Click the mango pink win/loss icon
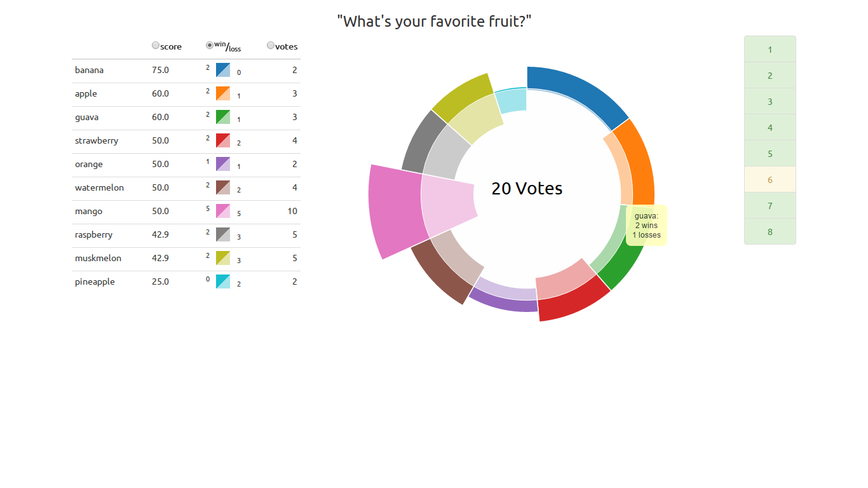The height and width of the screenshot is (488, 868). (x=222, y=211)
